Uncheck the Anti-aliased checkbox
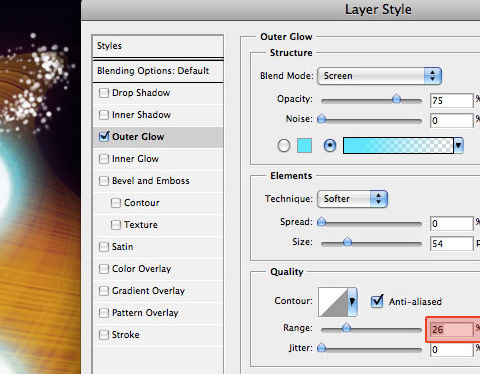 [x=377, y=301]
